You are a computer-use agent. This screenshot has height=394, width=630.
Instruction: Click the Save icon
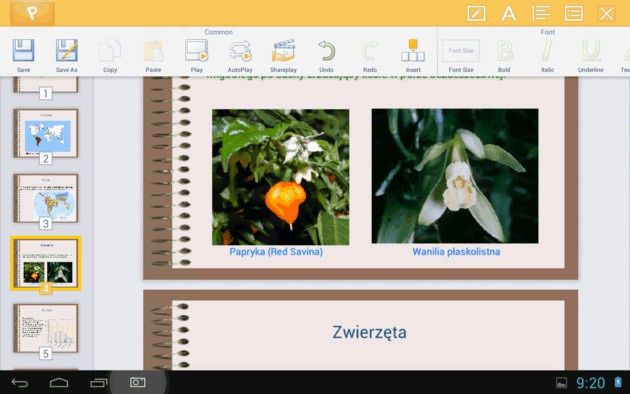(23, 51)
